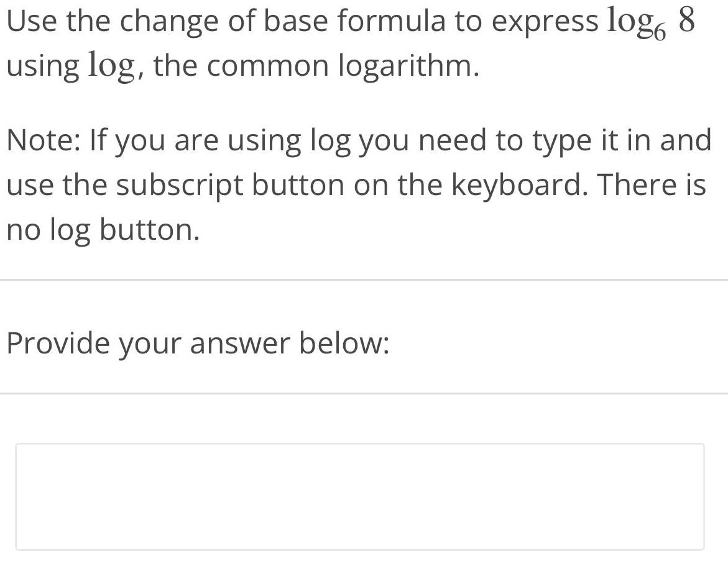Viewport: 728px width, 569px height.
Task: Click the 'Provide your answer below:' label
Action: tap(199, 342)
